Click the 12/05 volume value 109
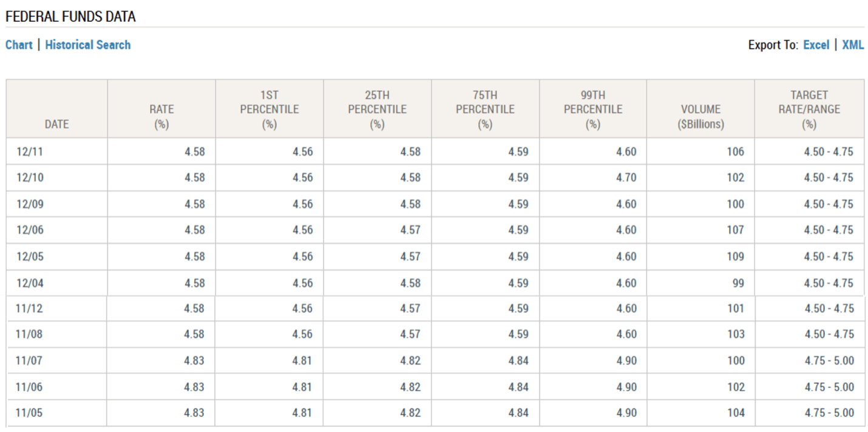The width and height of the screenshot is (868, 432). 735,256
